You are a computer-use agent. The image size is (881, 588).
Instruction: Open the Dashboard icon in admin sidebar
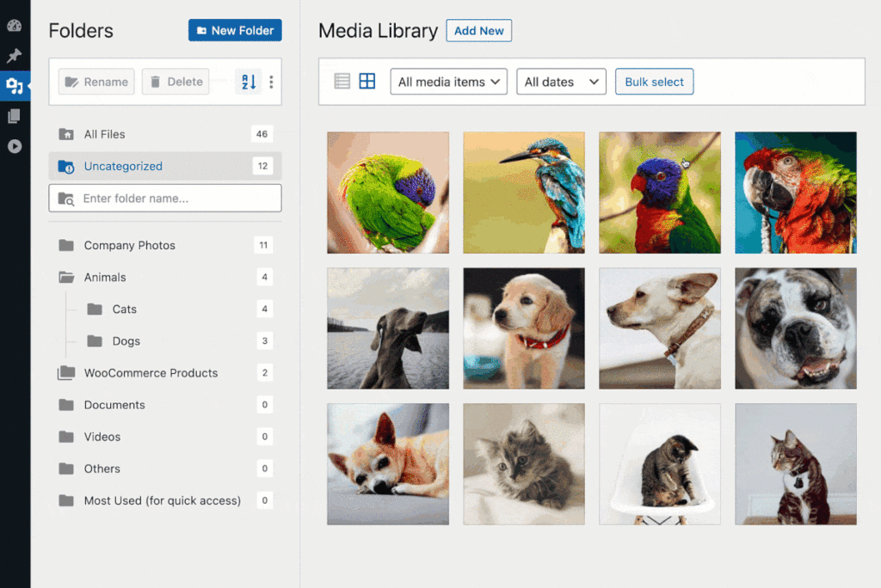click(x=14, y=26)
